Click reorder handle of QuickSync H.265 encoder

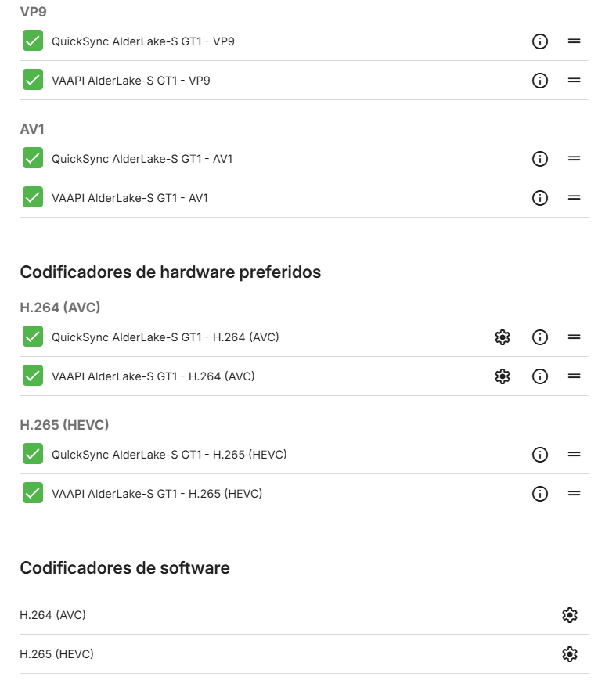pos(574,454)
